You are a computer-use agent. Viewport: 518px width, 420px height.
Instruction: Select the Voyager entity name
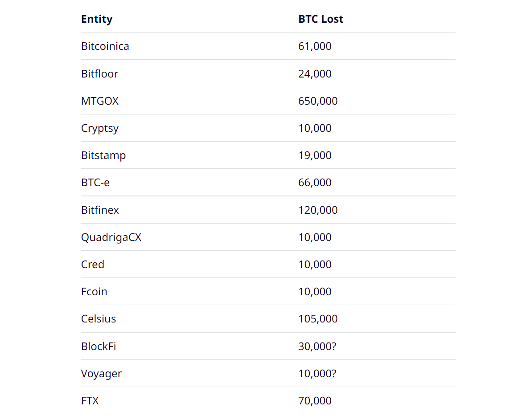pos(101,374)
